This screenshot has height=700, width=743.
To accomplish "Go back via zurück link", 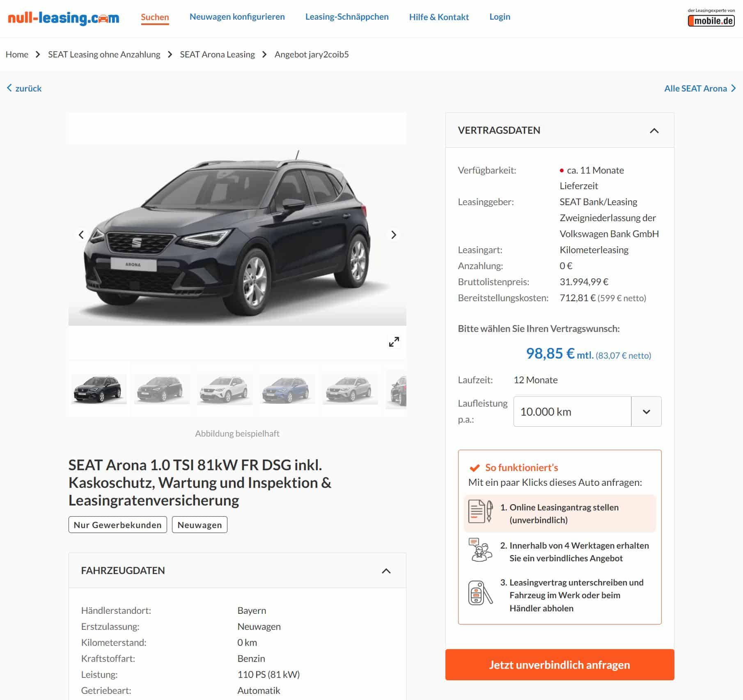I will click(24, 88).
